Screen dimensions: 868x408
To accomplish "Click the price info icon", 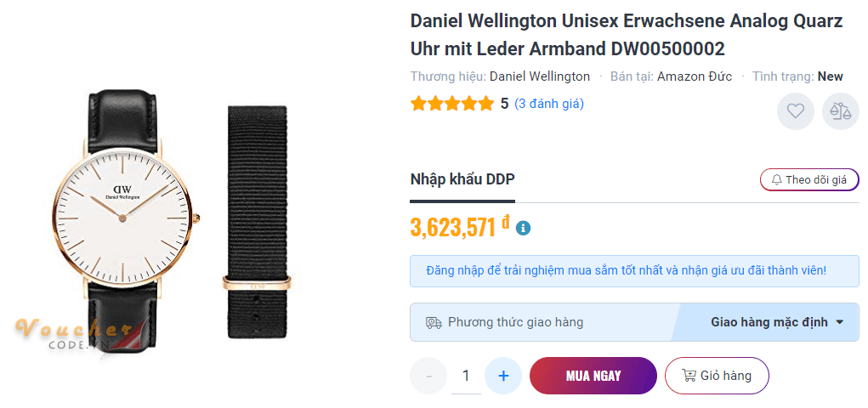I will tap(524, 228).
